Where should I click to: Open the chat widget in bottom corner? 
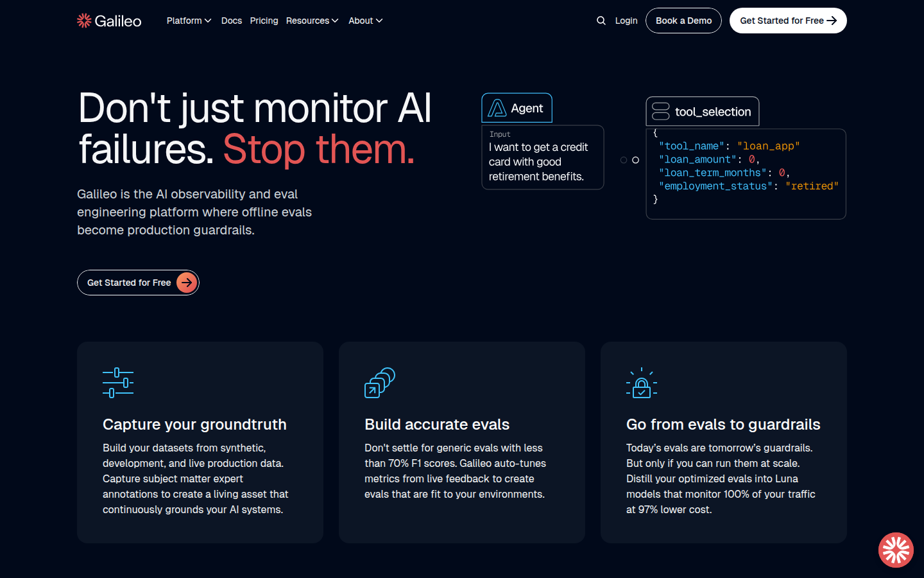coord(896,550)
